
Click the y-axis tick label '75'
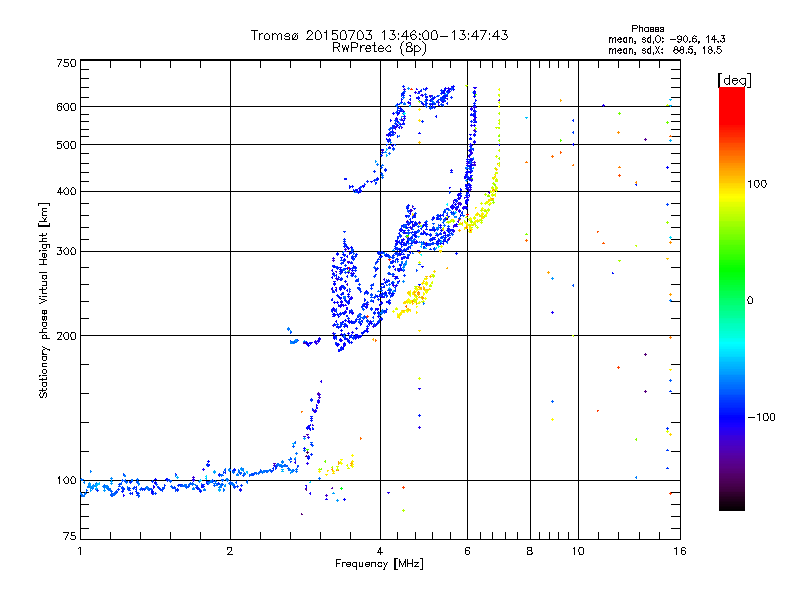click(70, 536)
